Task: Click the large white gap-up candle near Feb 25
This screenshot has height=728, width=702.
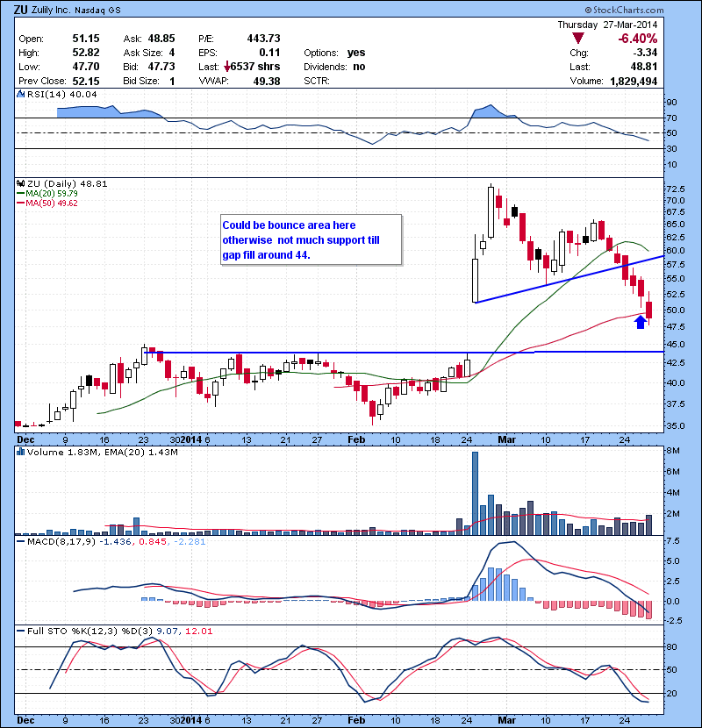Action: click(475, 281)
